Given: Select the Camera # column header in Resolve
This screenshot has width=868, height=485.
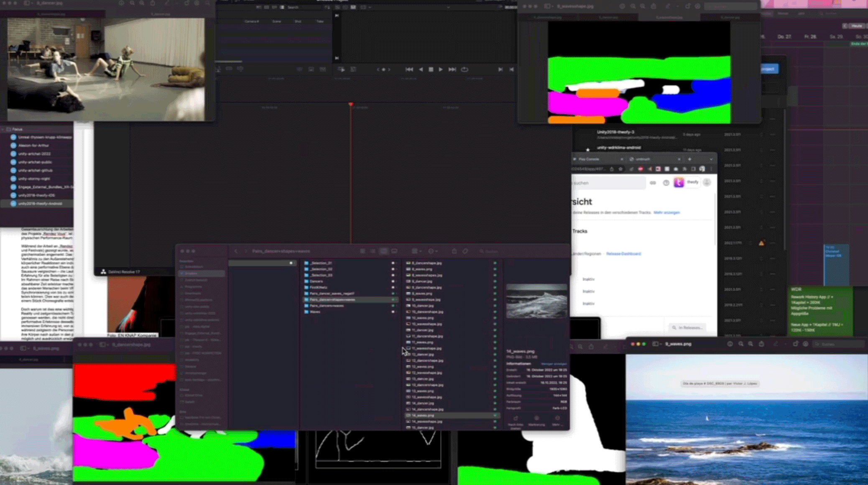Looking at the screenshot, I should (252, 21).
